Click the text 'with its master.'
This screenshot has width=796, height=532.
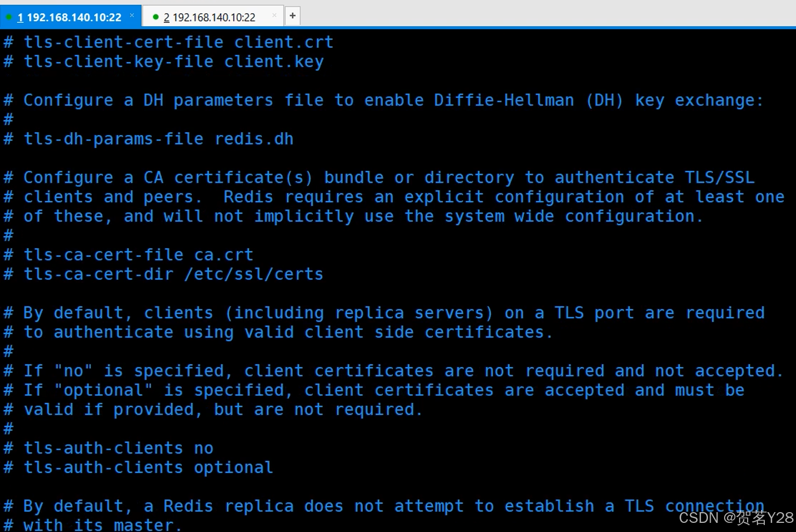click(103, 524)
